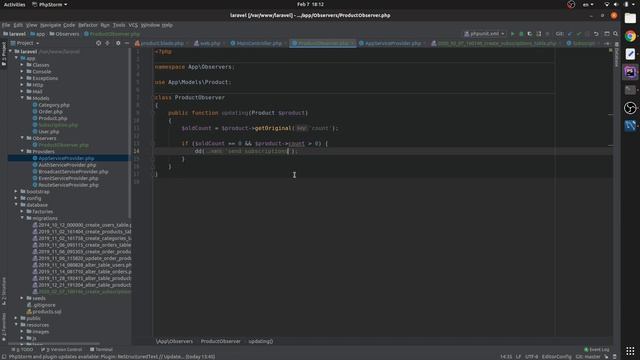Image resolution: width=640 pixels, height=360 pixels.
Task: Open the Event Log
Action: point(597,349)
